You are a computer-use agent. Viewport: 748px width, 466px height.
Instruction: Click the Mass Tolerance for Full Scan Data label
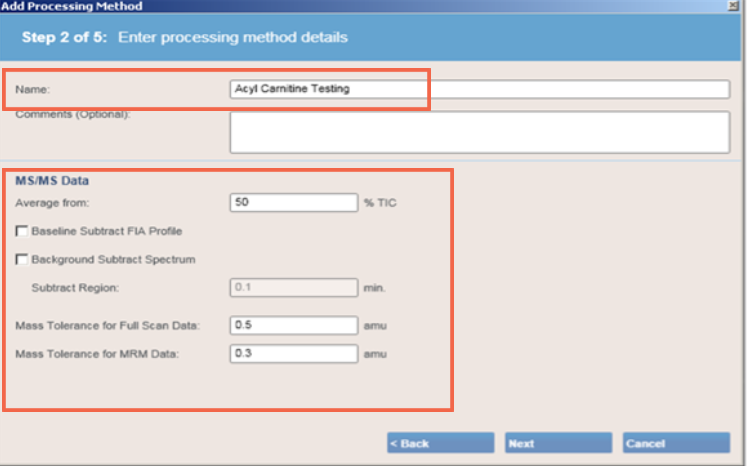[x=107, y=326]
